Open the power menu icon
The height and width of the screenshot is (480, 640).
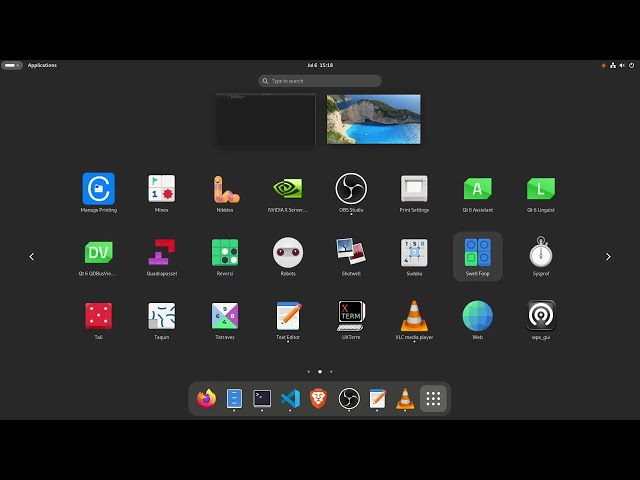(631, 65)
